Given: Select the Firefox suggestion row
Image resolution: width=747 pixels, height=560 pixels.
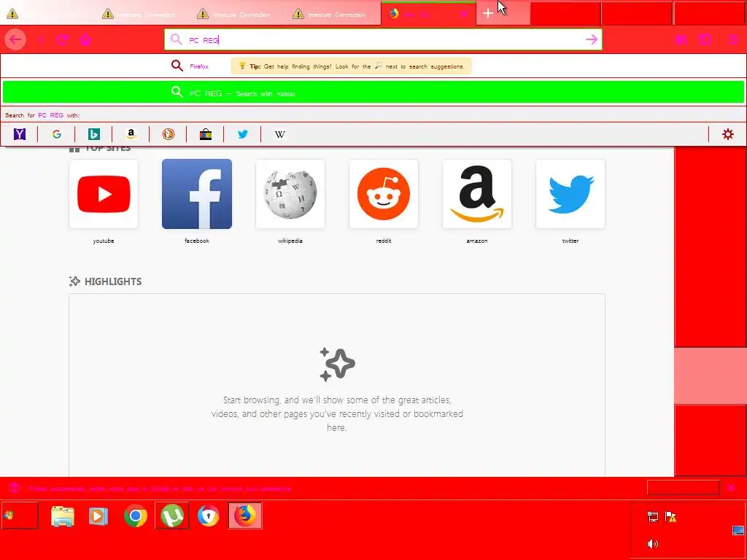Looking at the screenshot, I should 373,66.
